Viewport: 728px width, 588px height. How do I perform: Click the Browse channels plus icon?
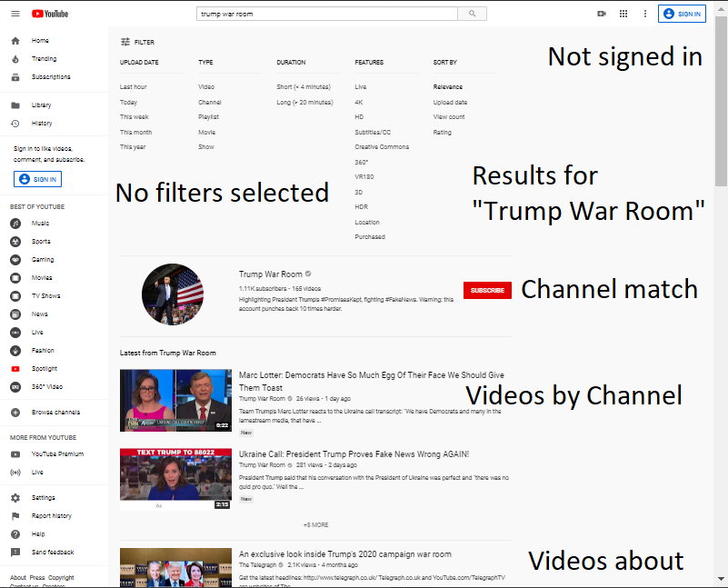[15, 412]
